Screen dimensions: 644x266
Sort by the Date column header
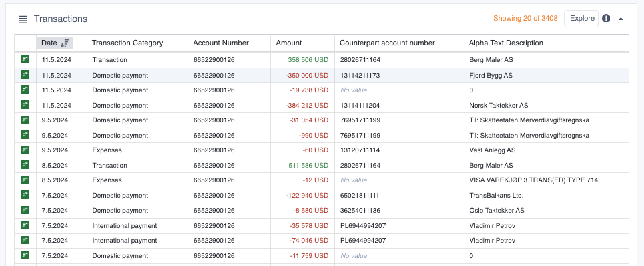coord(55,43)
